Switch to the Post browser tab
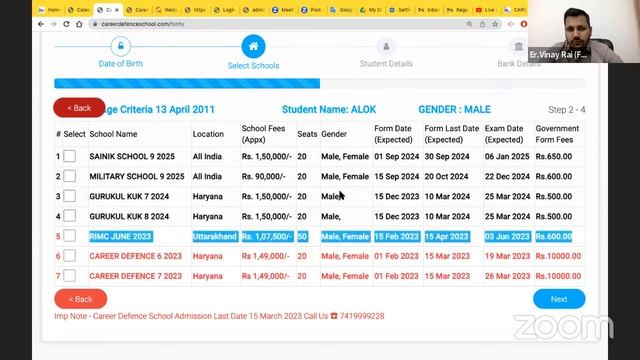Viewport: 640px width, 360px height. pos(312,10)
